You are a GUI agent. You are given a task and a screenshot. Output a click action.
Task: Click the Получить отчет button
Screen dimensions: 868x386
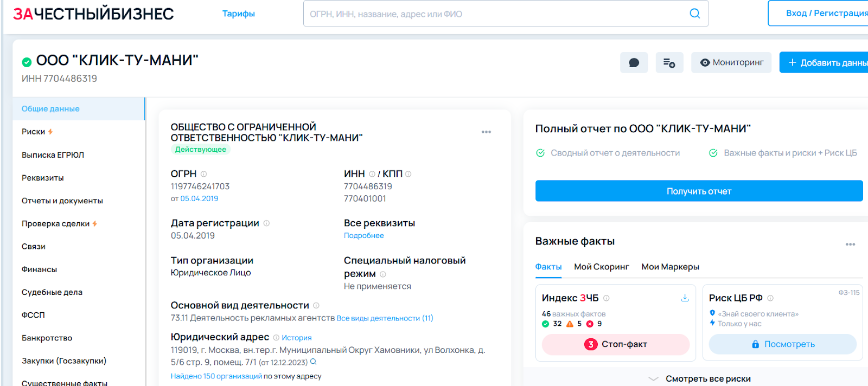point(699,191)
